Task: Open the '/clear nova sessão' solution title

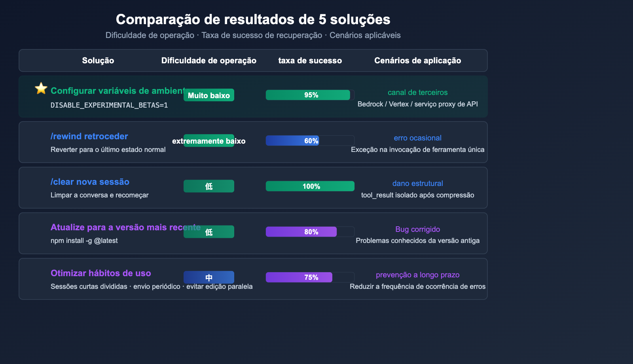Action: point(90,182)
